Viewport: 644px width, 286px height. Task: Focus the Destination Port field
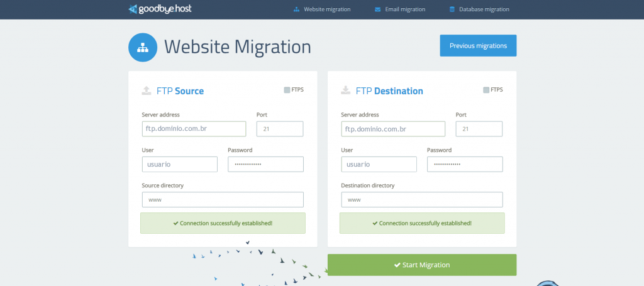coord(479,129)
